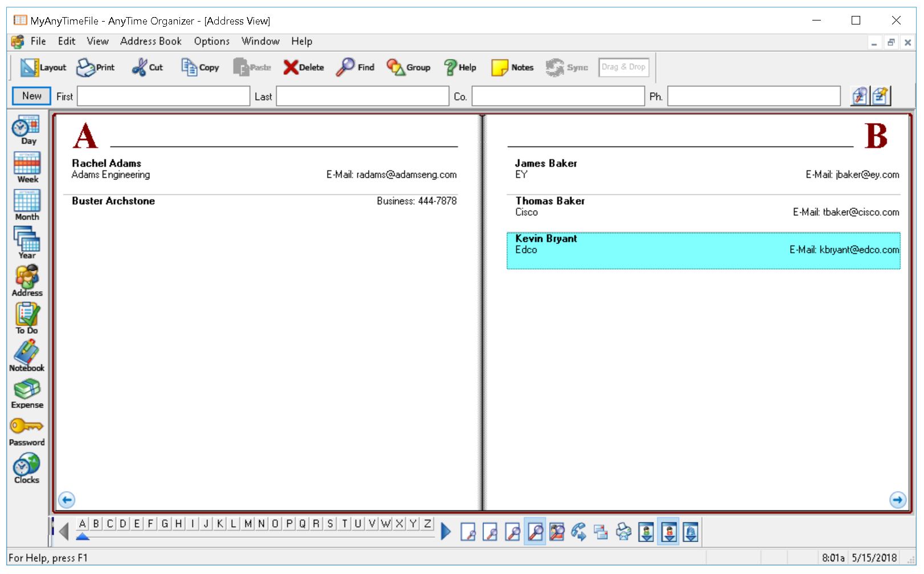Click the blue alphabet index slider marker

tap(82, 536)
